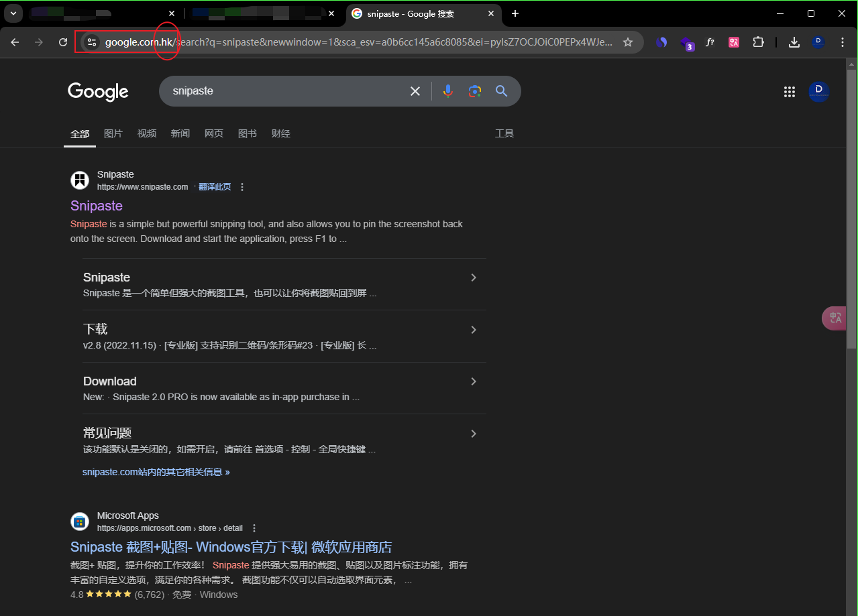Click the "Microsoft Apps" site name
858x616 pixels.
(128, 515)
